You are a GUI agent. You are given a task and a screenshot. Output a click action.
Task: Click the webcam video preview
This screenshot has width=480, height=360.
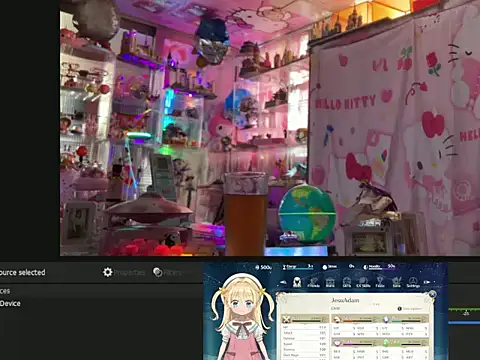(270, 128)
